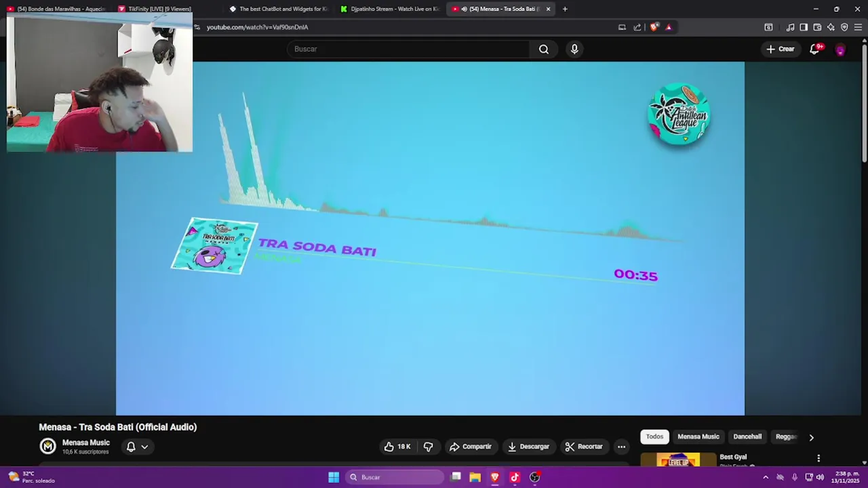This screenshot has height=488, width=868.
Task: Open the Brave hamburger main menu
Action: 858,27
